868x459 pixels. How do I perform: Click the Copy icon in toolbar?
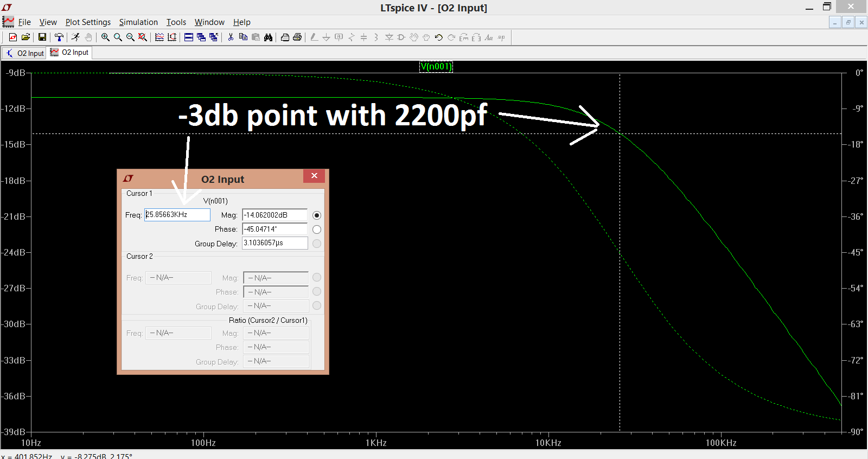coord(243,37)
